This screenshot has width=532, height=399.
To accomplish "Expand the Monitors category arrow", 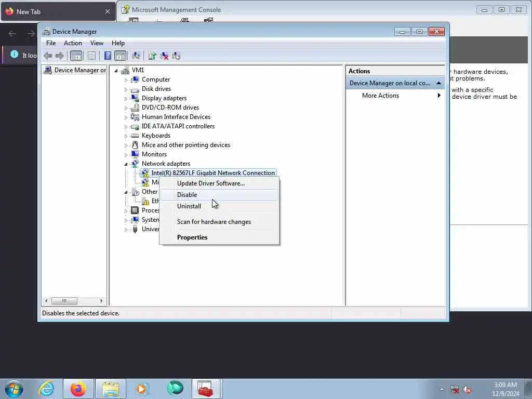I will [126, 155].
